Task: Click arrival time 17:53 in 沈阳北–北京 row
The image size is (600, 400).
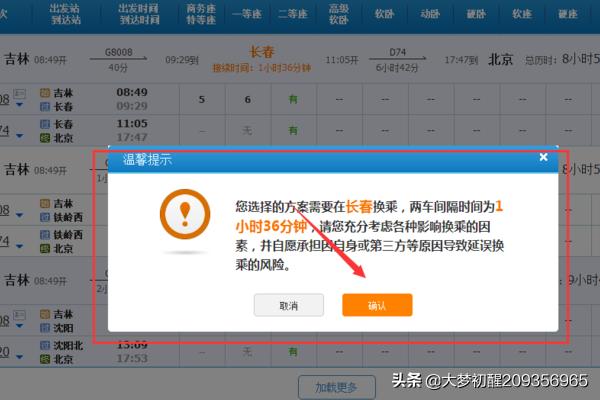Action: point(132,358)
